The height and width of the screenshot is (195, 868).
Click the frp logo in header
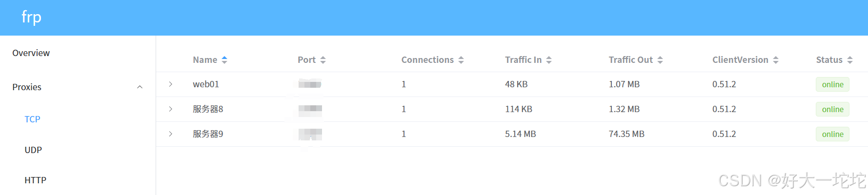pyautogui.click(x=31, y=18)
